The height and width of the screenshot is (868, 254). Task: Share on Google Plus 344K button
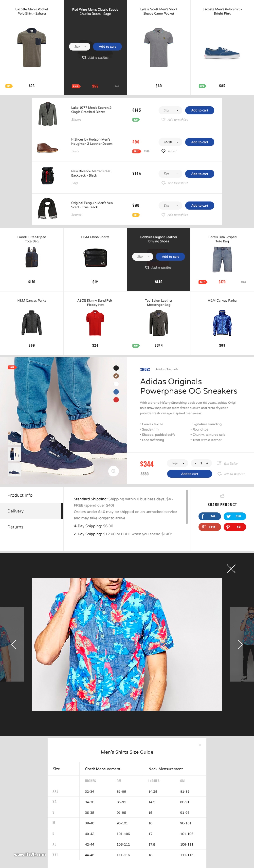coord(210,527)
